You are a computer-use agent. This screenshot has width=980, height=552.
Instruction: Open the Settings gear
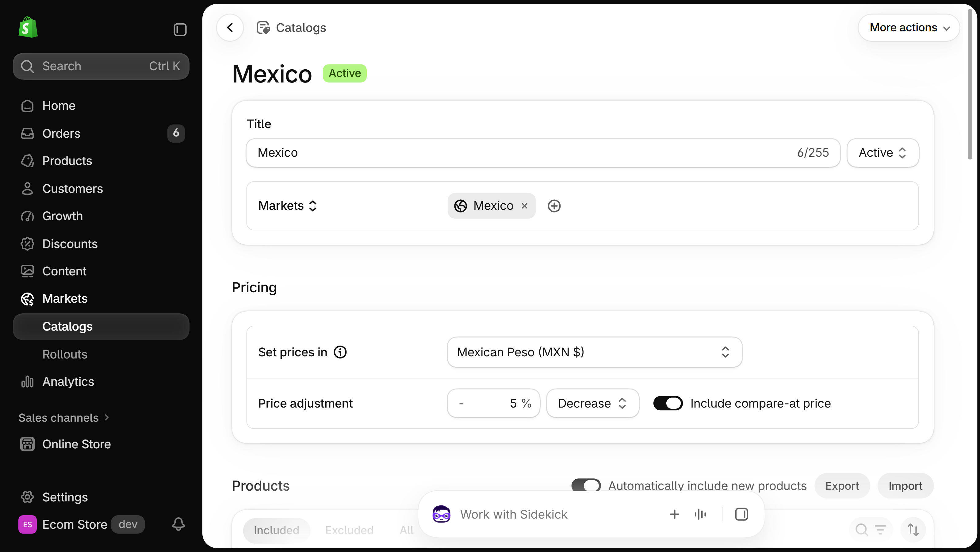pyautogui.click(x=27, y=497)
